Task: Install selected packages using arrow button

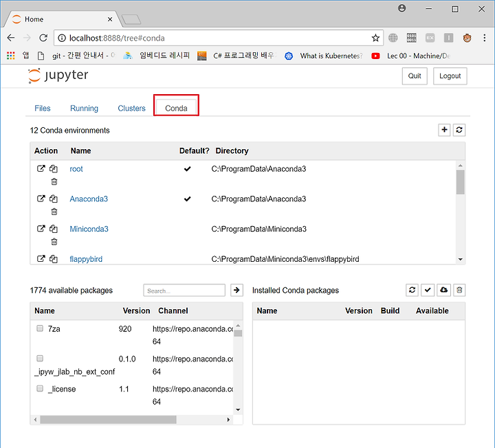Action: [236, 290]
